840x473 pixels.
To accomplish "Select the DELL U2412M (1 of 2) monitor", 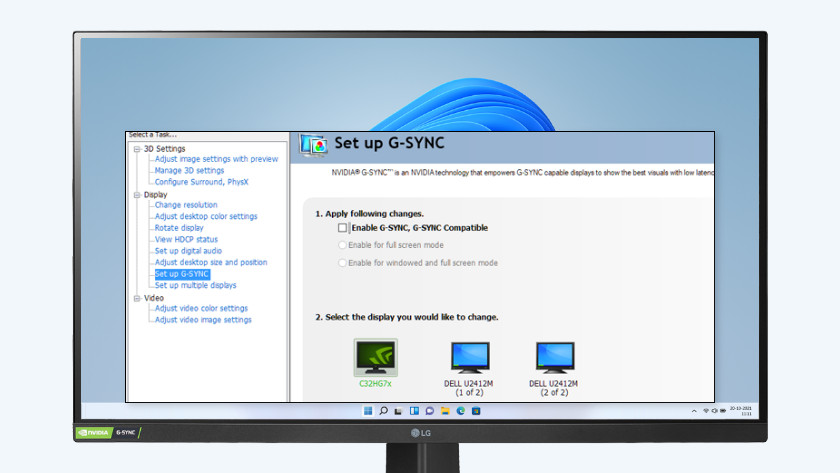I will click(470, 358).
